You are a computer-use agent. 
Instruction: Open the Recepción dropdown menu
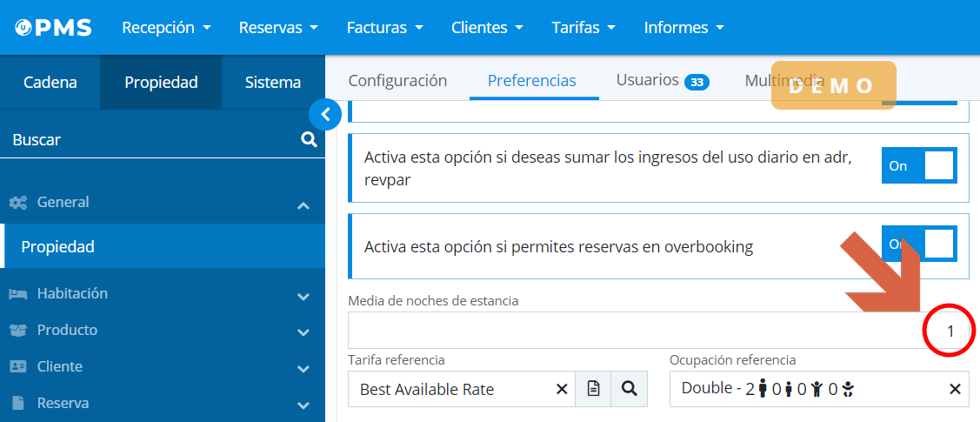point(166,28)
